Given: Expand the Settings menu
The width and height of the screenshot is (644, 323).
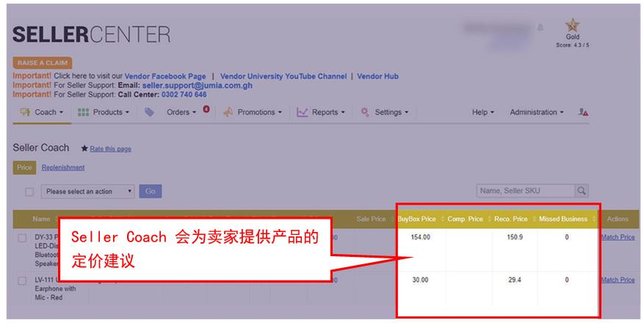Looking at the screenshot, I should pos(391,112).
